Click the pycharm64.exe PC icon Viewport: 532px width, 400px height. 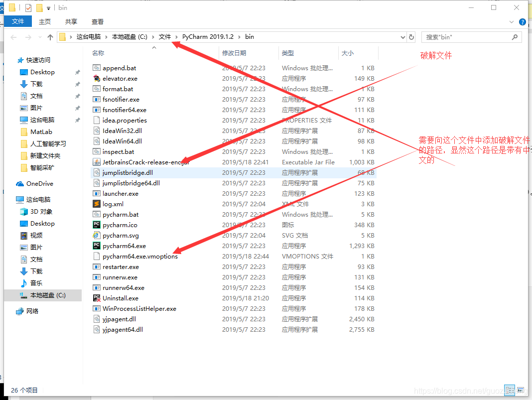pos(97,246)
